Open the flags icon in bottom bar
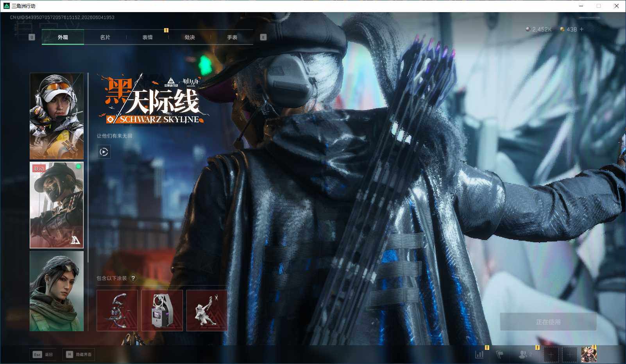626x364 pixels. (500, 355)
